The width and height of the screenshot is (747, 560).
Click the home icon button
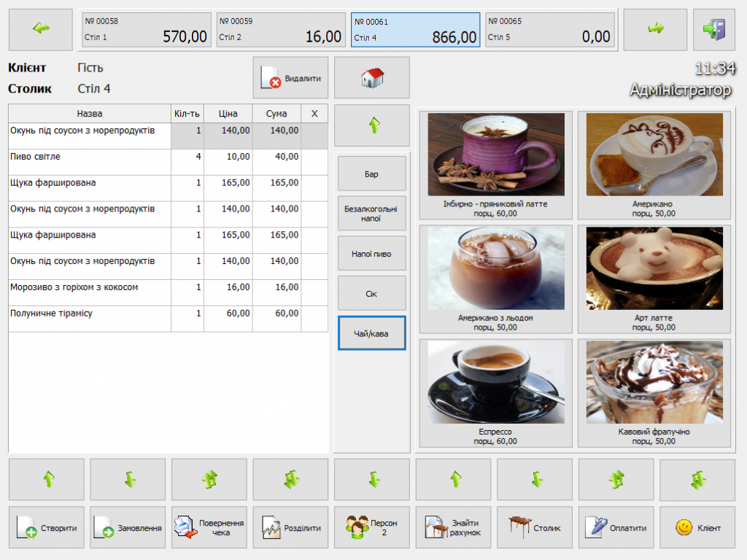(x=371, y=78)
